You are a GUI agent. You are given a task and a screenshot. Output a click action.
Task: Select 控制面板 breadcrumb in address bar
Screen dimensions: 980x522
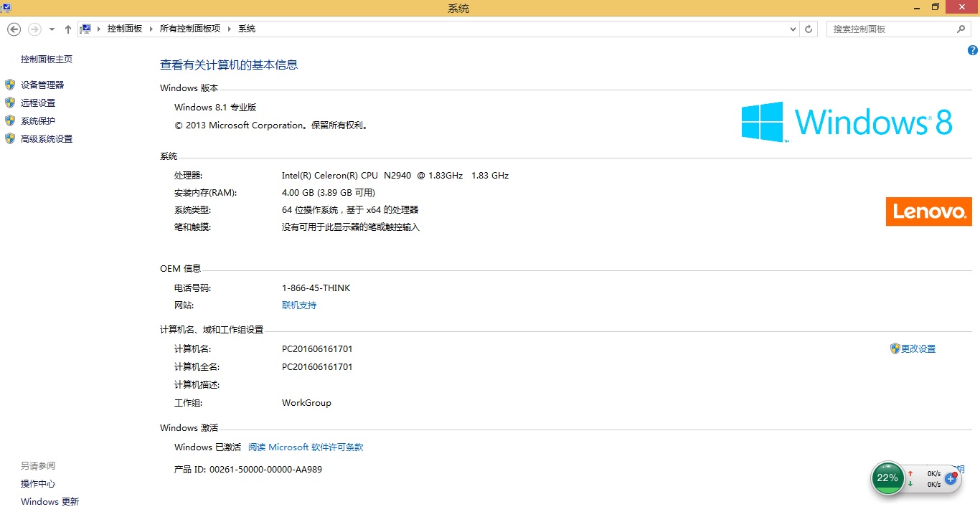click(x=125, y=29)
